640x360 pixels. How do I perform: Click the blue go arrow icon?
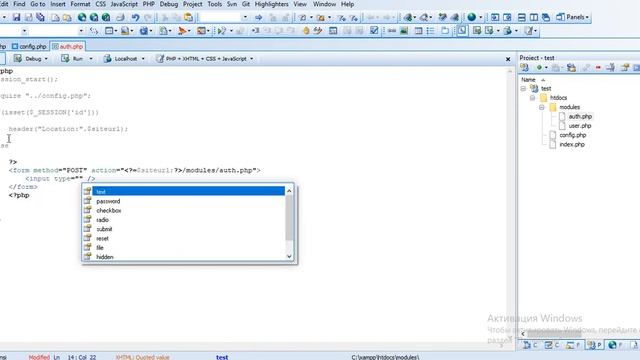click(x=258, y=18)
